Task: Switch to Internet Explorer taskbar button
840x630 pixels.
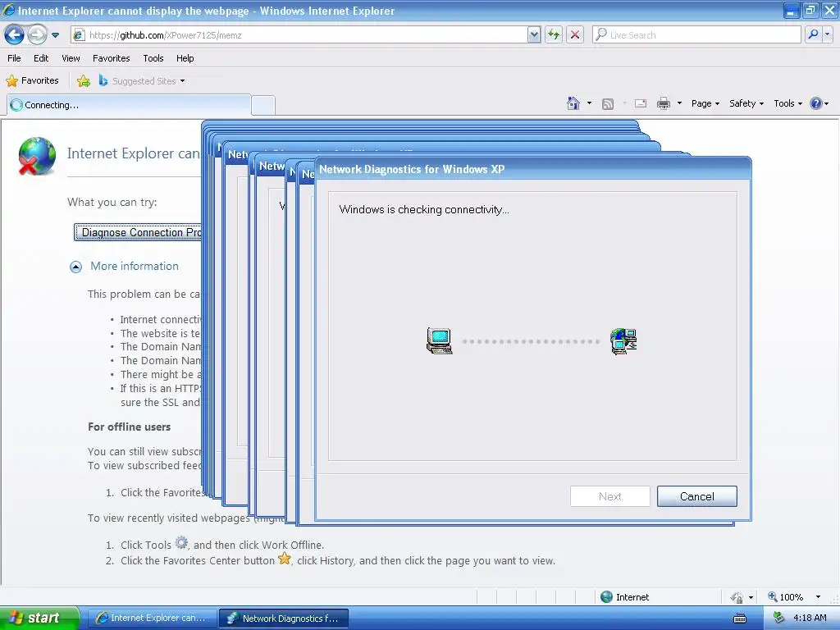Action: (152, 619)
